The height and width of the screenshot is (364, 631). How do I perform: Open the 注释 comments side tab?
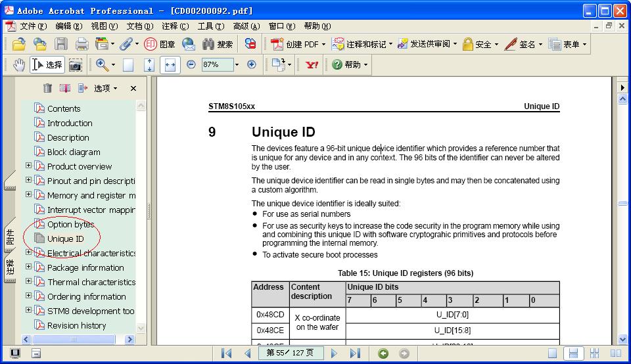pos(10,267)
